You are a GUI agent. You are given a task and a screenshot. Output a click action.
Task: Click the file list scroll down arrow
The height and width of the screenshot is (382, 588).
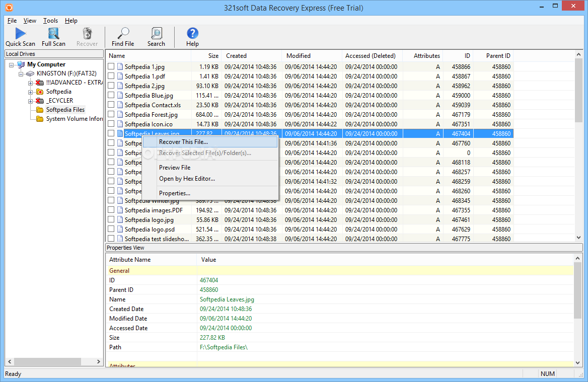coord(578,238)
